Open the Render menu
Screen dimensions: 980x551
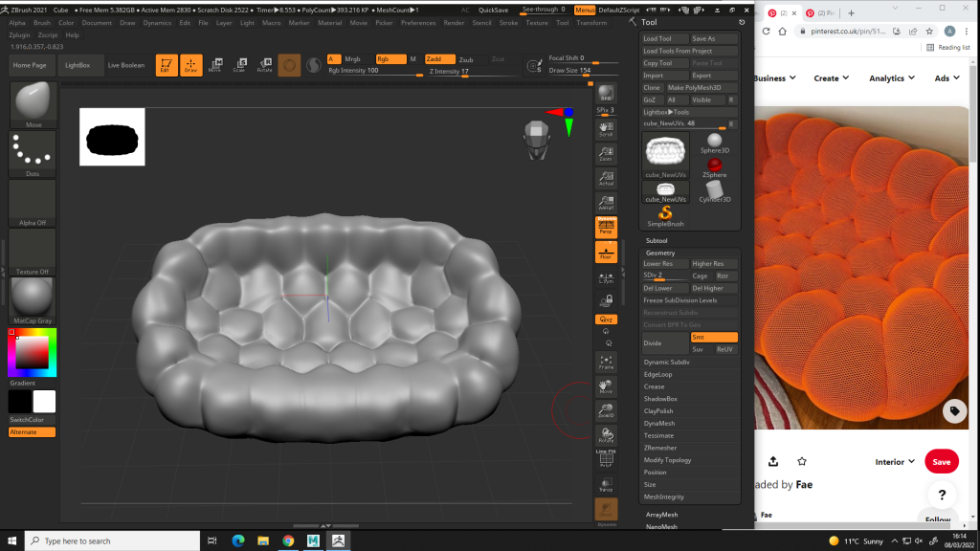(454, 23)
